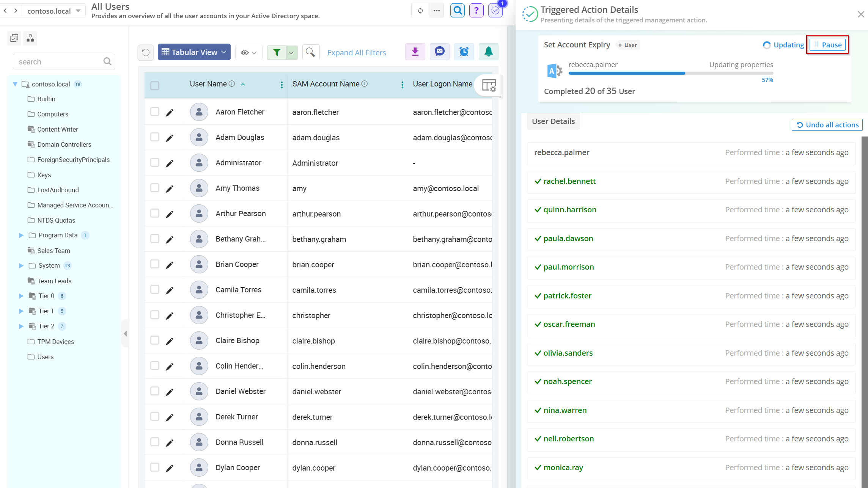Check the Aaron Fletcher row checkbox

(155, 111)
